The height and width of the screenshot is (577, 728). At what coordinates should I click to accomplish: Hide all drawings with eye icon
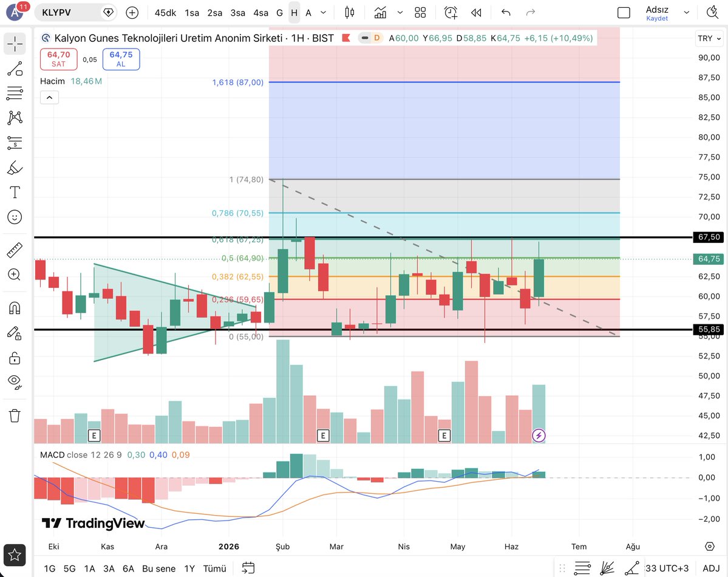click(x=15, y=382)
